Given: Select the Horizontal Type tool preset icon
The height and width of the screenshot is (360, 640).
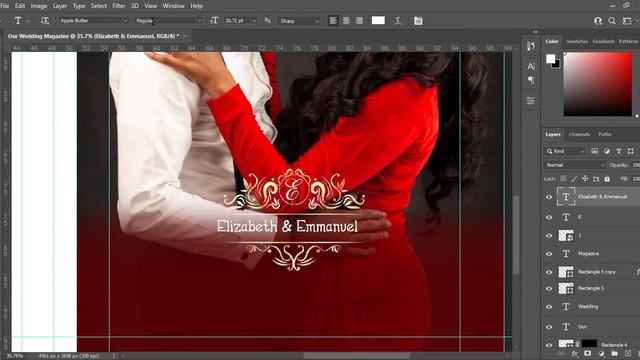Looking at the screenshot, I should click(x=18, y=20).
